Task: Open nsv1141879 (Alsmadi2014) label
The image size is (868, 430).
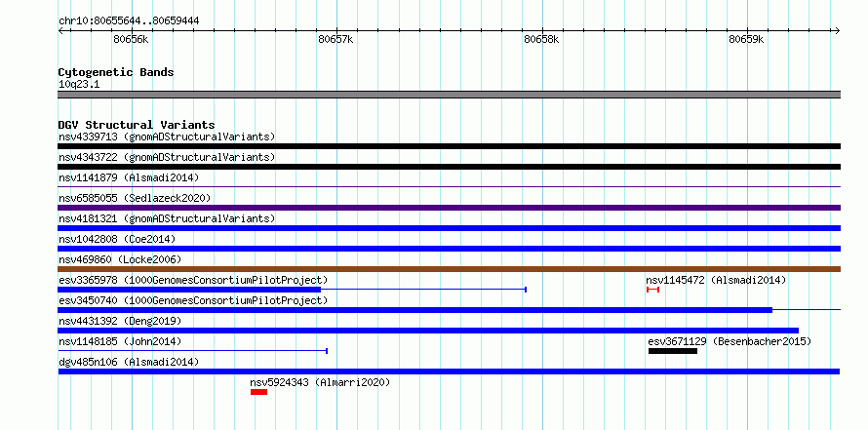Action: pos(129,177)
